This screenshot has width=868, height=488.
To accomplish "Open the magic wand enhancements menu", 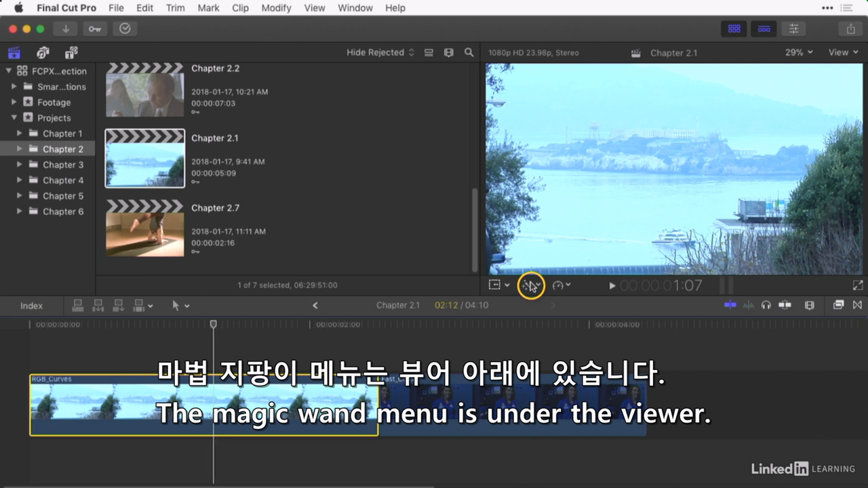I will point(531,285).
